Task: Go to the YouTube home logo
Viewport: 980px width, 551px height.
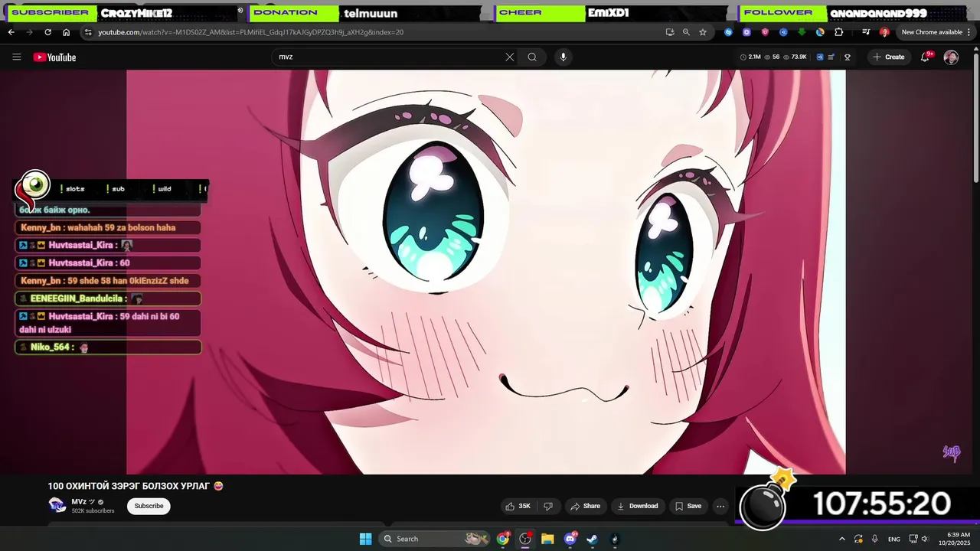Action: (x=54, y=57)
